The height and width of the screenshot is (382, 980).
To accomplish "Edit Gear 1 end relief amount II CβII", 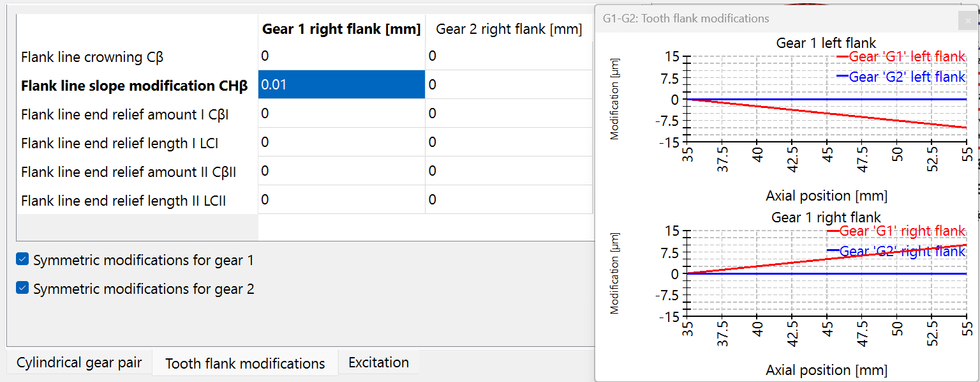I will pyautogui.click(x=341, y=171).
